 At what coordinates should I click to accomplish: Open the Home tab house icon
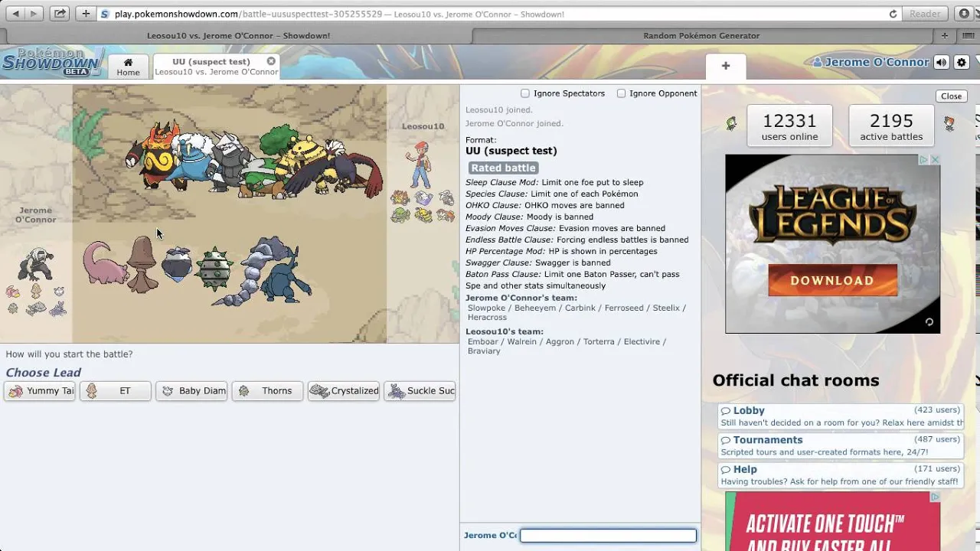point(128,62)
